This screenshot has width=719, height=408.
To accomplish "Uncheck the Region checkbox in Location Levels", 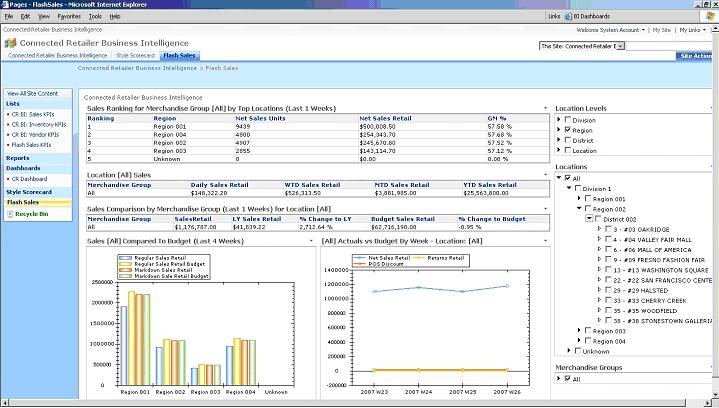I will click(x=566, y=130).
